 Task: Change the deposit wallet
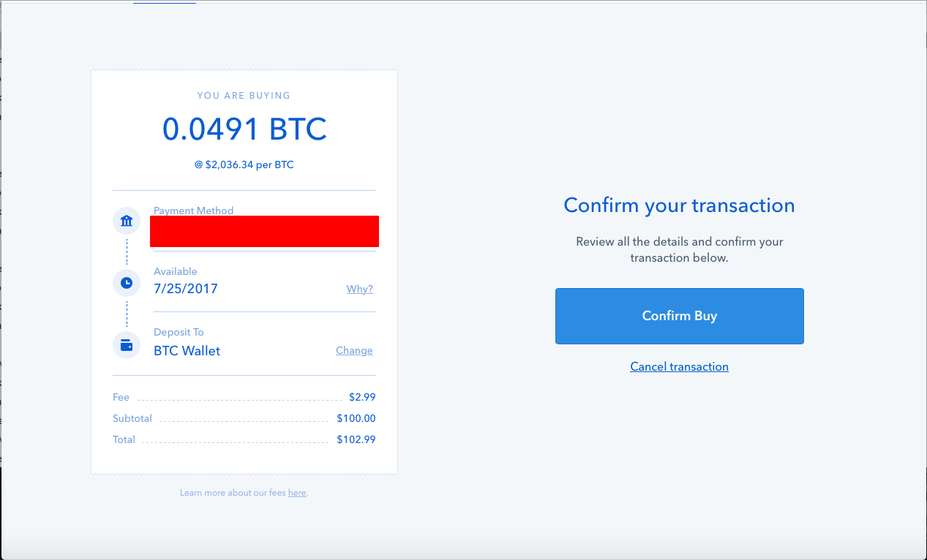354,350
